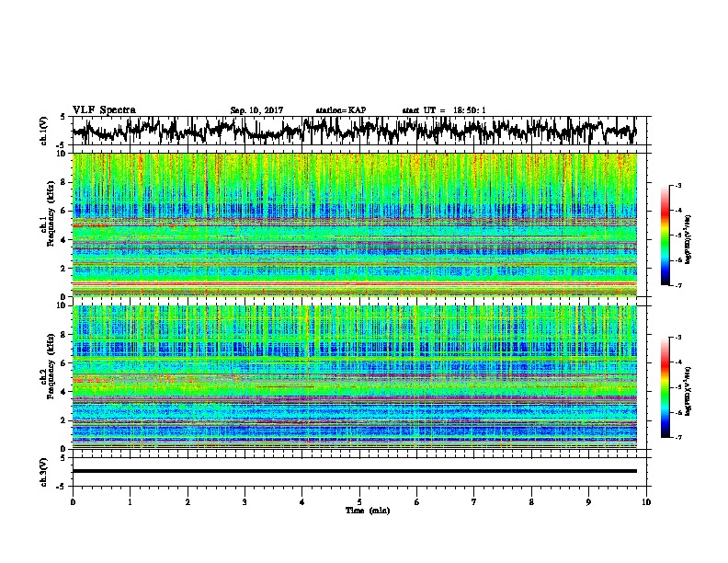Click the log(PSD) label beside ch.2 color bar

(688, 390)
